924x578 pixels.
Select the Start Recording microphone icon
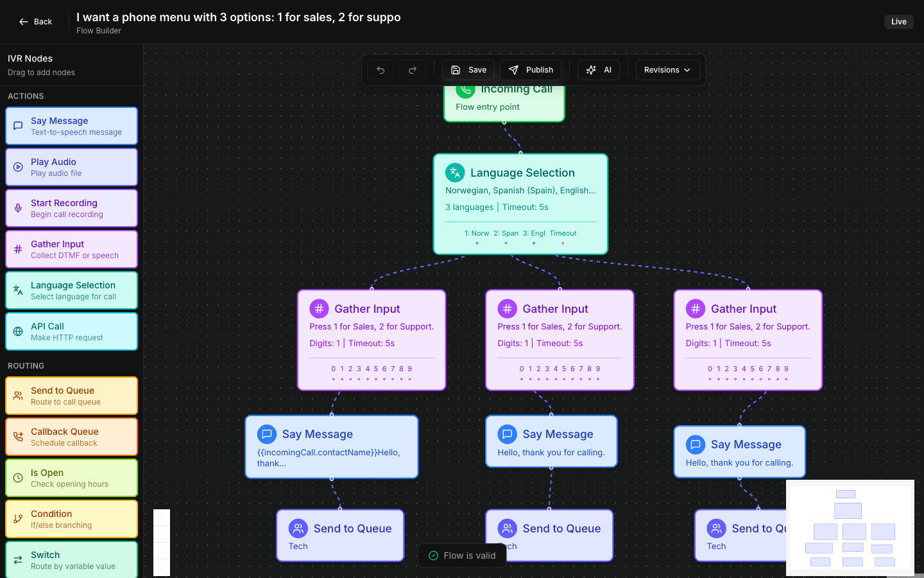[x=17, y=207]
